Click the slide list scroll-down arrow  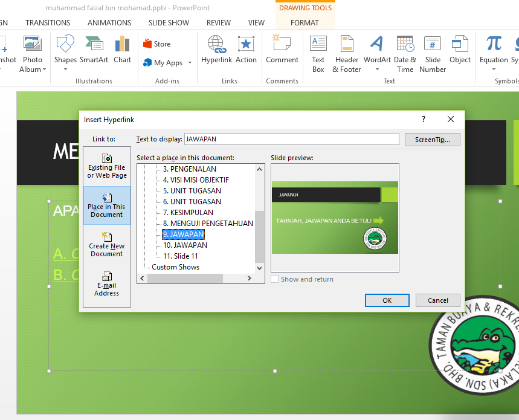pos(260,268)
